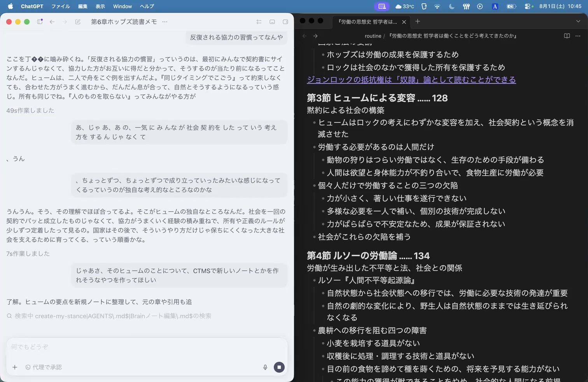Click ChatGPT's forward arrow icon

coord(65,22)
